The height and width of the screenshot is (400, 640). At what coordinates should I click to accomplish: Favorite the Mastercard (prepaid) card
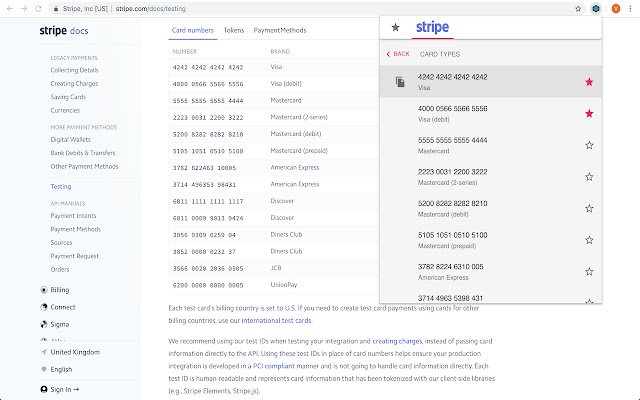coord(589,240)
